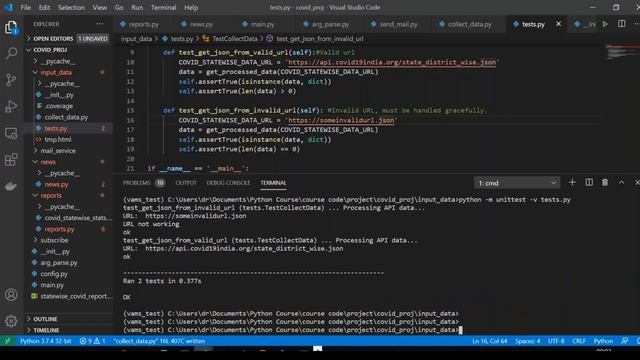Open the File menu
The image size is (640, 360).
pyautogui.click(x=25, y=7)
